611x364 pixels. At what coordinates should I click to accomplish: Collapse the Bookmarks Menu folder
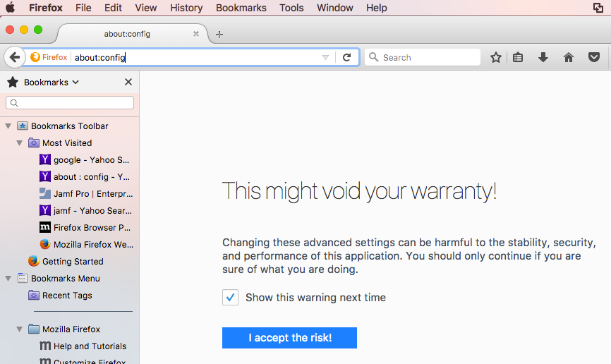(x=8, y=278)
